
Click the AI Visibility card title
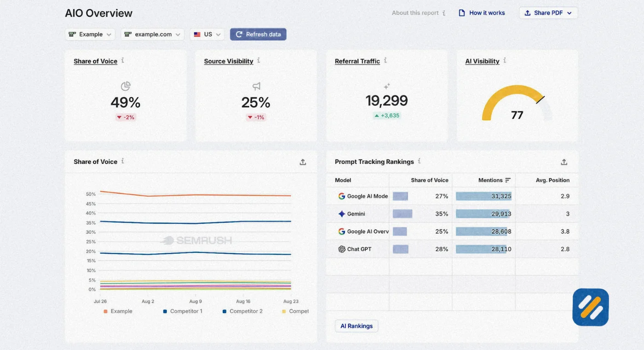(x=482, y=61)
